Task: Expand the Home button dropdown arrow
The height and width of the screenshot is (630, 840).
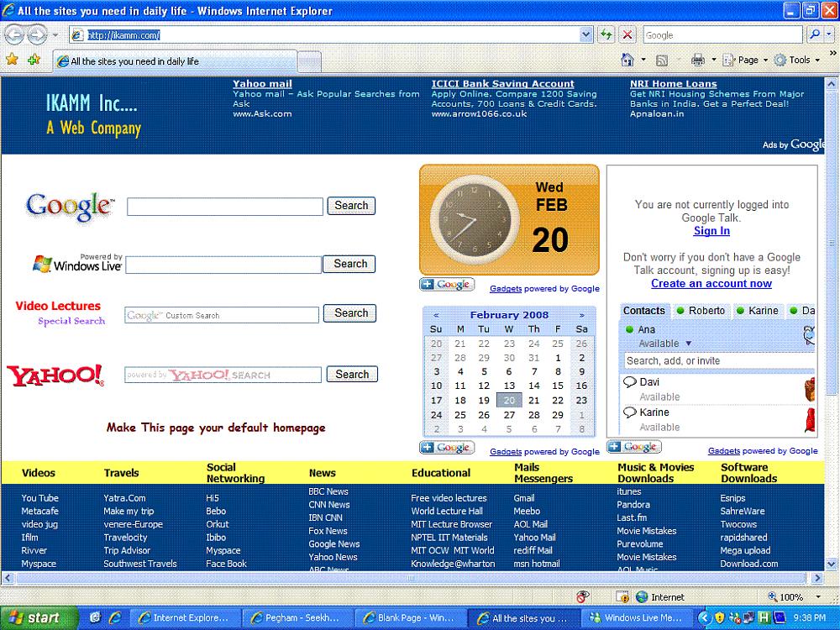Action: coord(643,60)
